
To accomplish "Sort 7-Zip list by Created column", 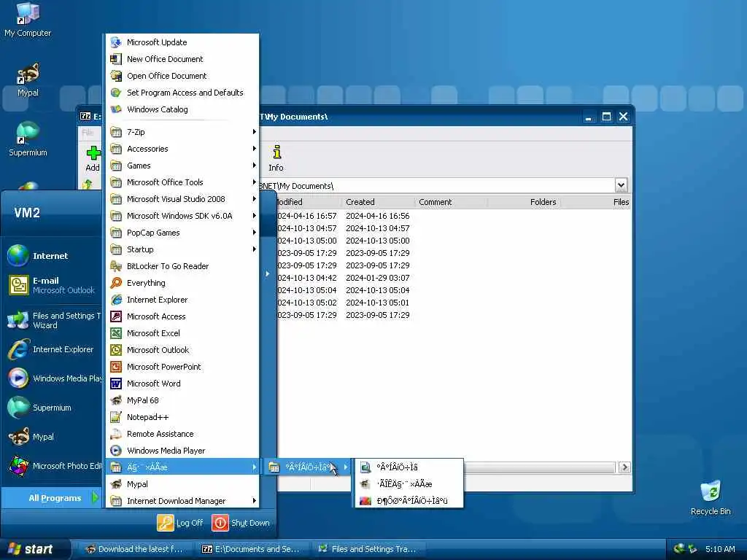I will 379,202.
